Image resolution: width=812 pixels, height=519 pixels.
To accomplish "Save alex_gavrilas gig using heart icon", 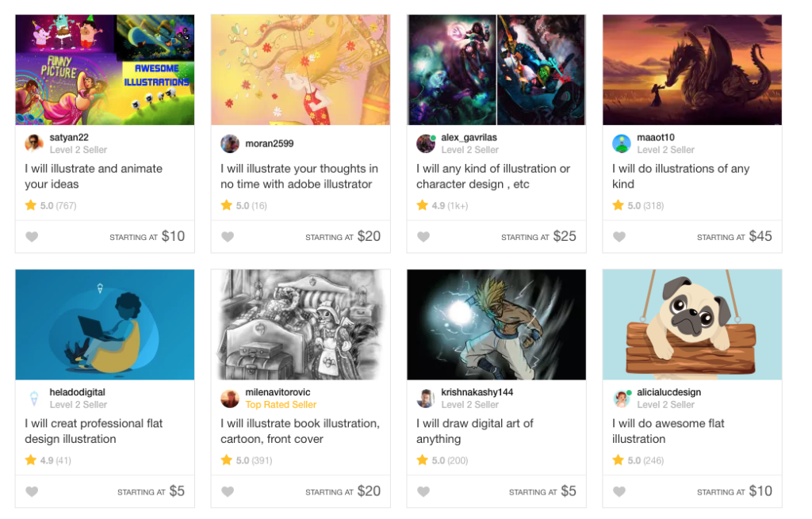I will tap(423, 236).
